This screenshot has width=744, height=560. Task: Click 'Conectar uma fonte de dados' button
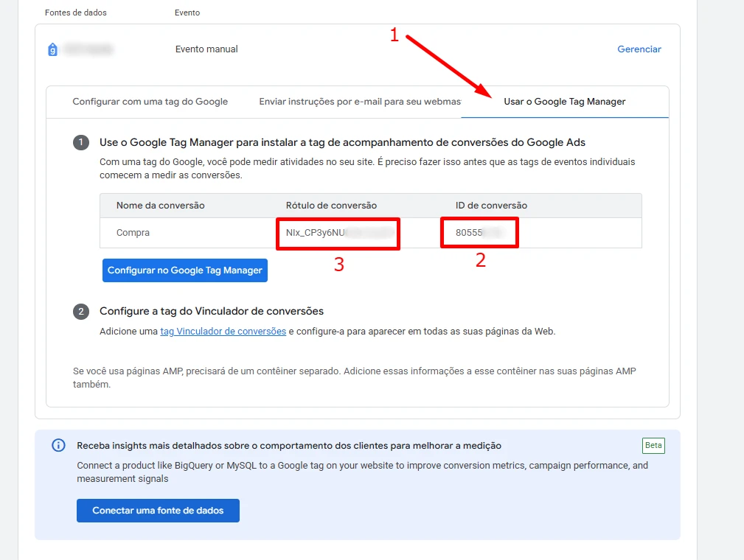point(158,510)
